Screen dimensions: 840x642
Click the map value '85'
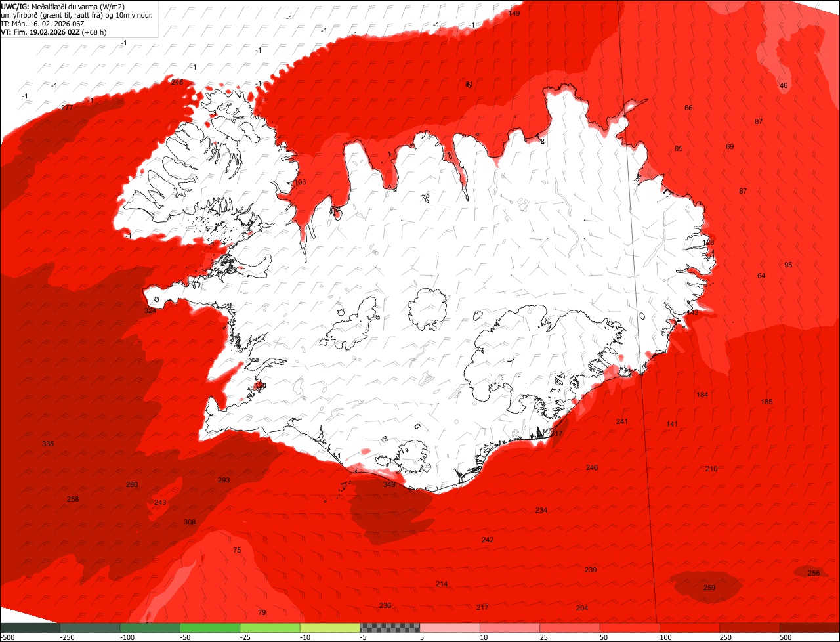[x=679, y=149]
